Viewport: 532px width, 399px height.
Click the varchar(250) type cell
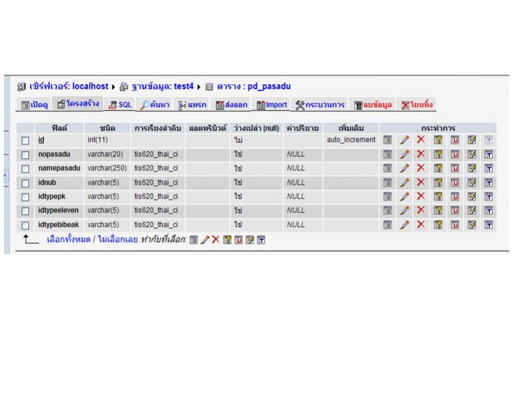107,168
